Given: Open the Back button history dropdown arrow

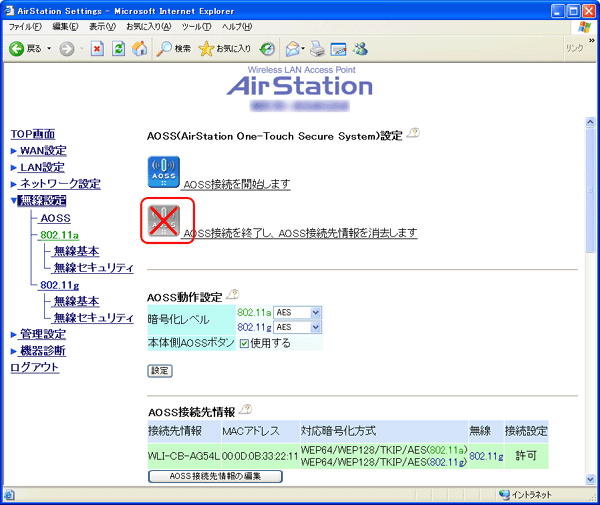Looking at the screenshot, I should [49, 49].
